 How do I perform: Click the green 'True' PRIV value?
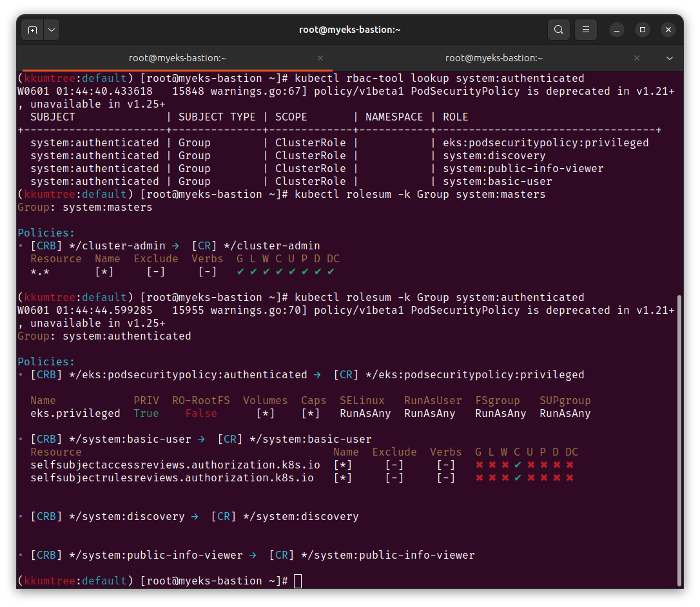click(x=146, y=414)
